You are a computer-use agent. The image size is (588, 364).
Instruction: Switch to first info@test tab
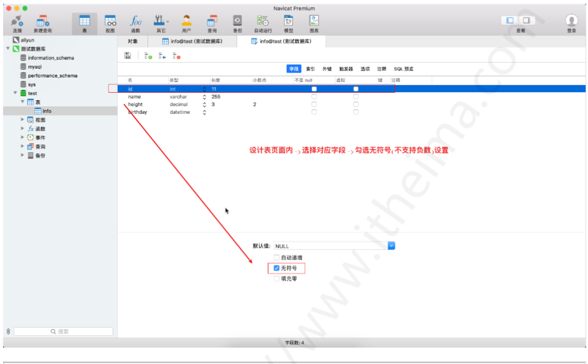point(192,41)
